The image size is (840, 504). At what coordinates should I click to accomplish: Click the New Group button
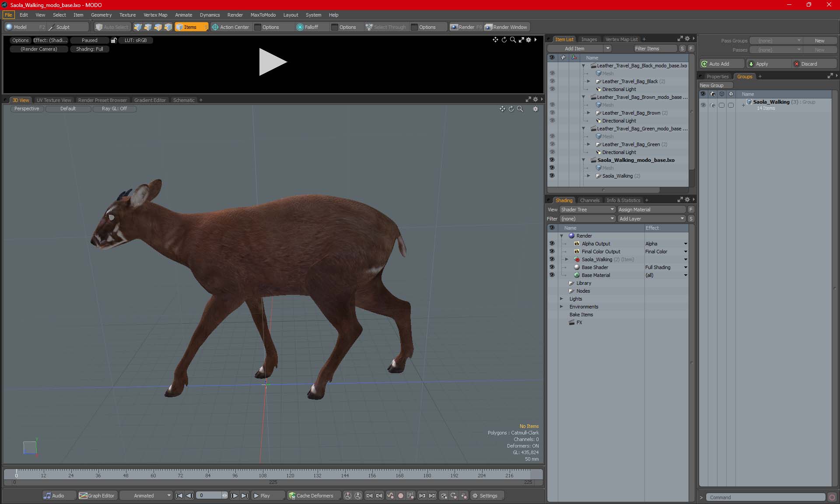[x=716, y=85]
